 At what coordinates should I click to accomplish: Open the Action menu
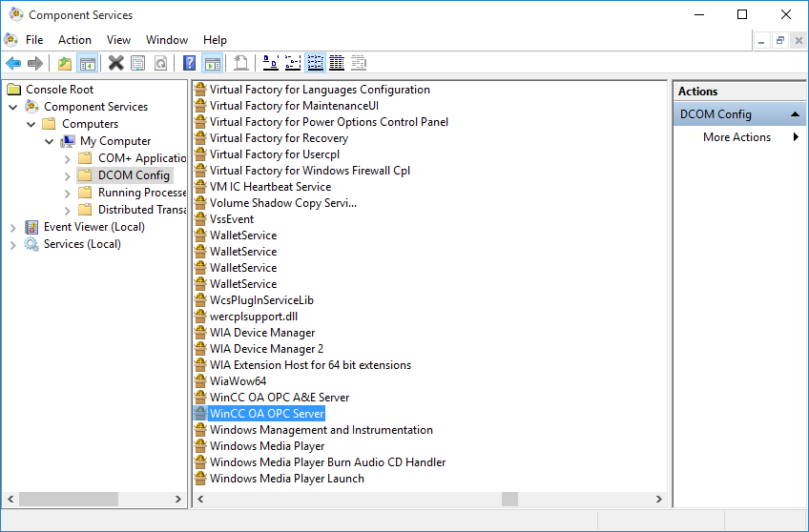[x=74, y=40]
